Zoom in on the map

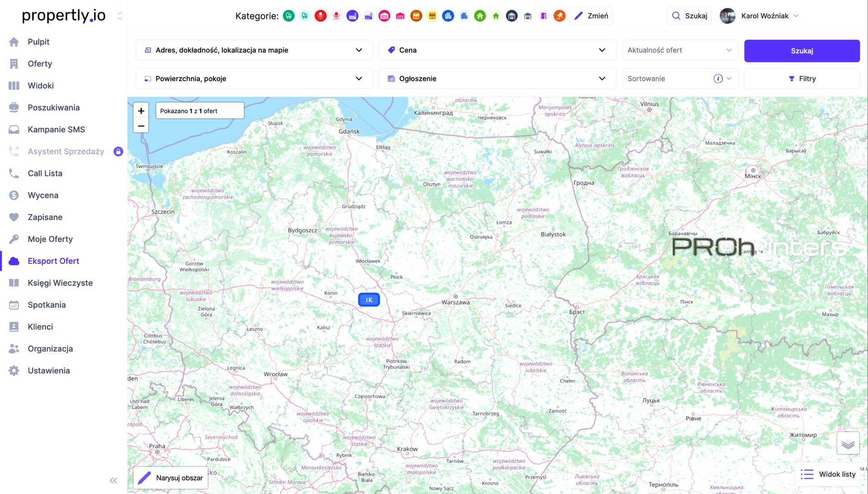click(141, 111)
